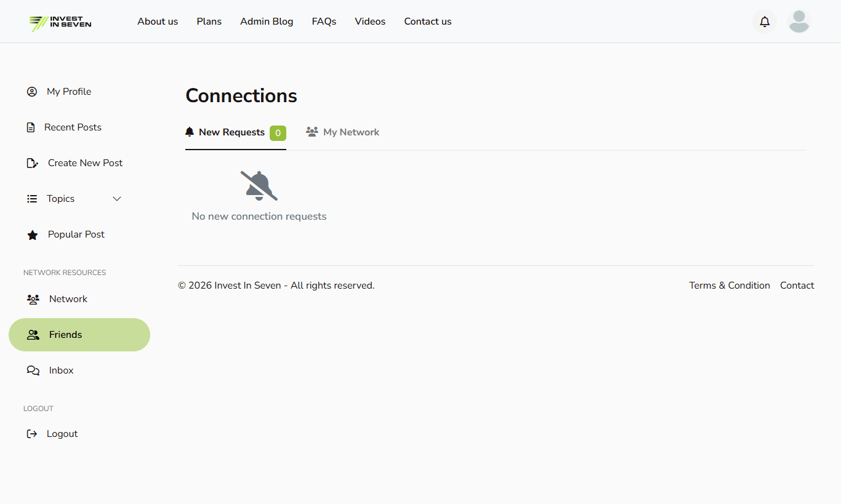Select Friends in the sidebar

click(x=65, y=335)
